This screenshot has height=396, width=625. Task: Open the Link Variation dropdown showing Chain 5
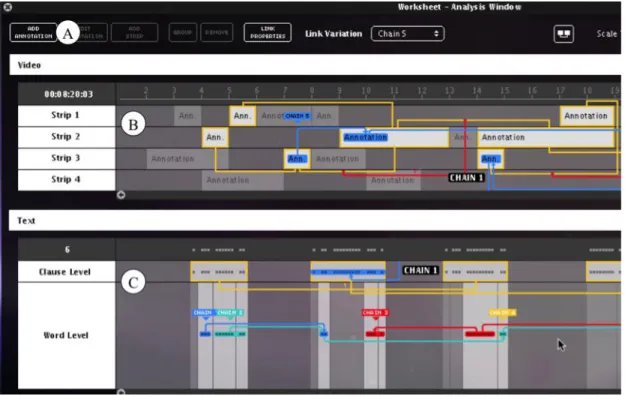[x=407, y=34]
